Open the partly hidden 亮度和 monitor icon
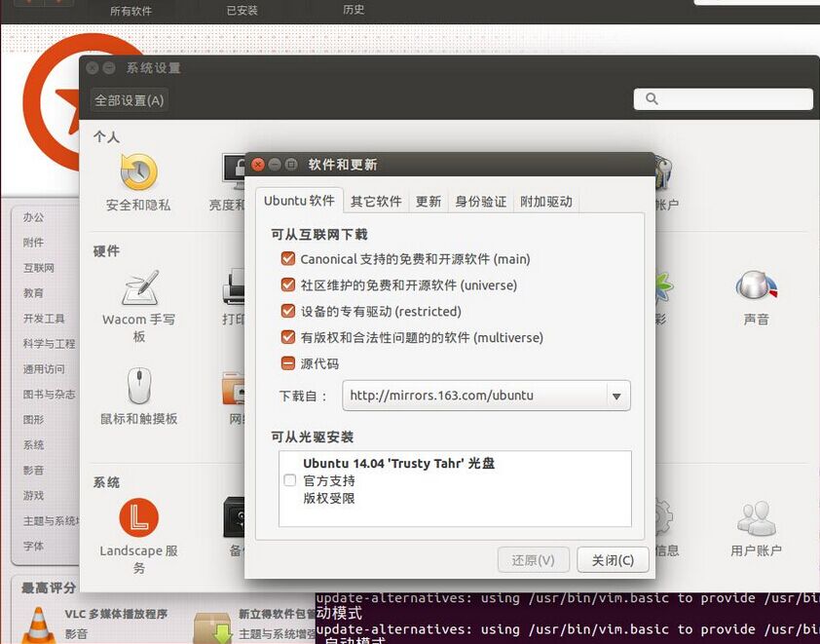Image resolution: width=820 pixels, height=644 pixels. (x=233, y=171)
